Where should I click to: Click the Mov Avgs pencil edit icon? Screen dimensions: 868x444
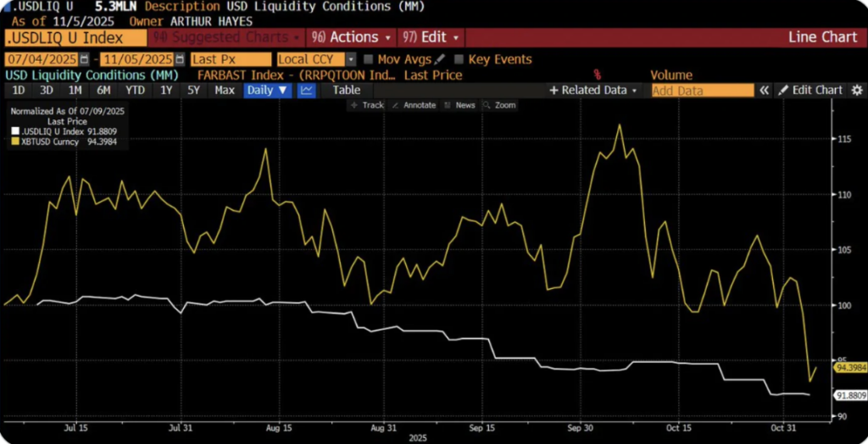440,59
